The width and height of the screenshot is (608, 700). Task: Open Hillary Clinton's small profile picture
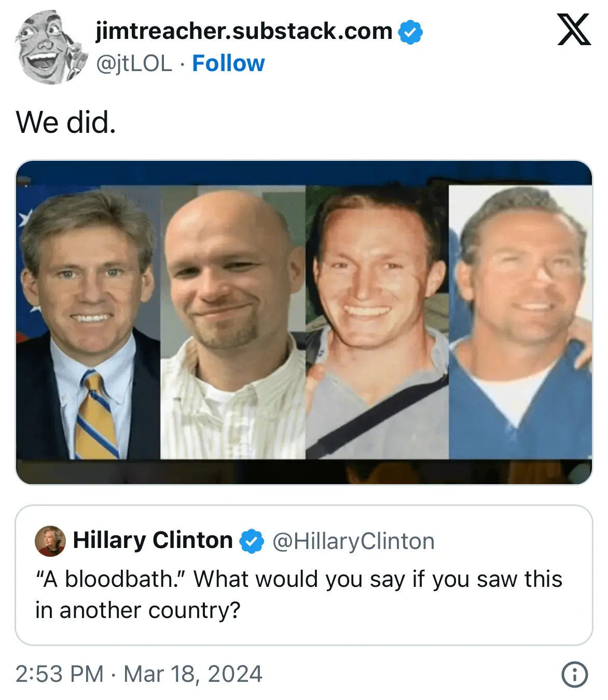[50, 541]
